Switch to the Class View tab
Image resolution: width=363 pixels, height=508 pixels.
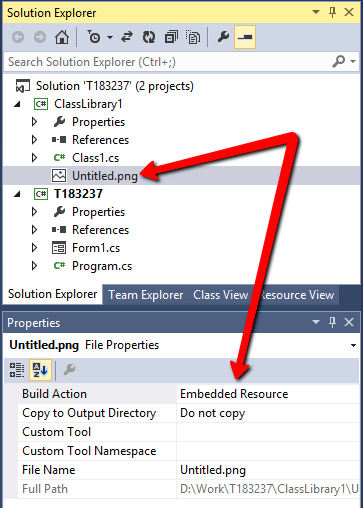tap(221, 295)
